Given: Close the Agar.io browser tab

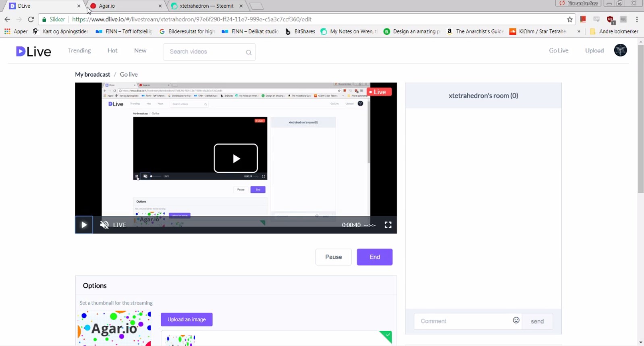Looking at the screenshot, I should point(160,6).
